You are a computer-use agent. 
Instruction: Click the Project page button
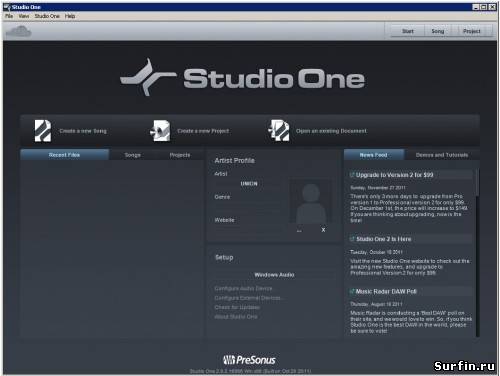[x=472, y=31]
